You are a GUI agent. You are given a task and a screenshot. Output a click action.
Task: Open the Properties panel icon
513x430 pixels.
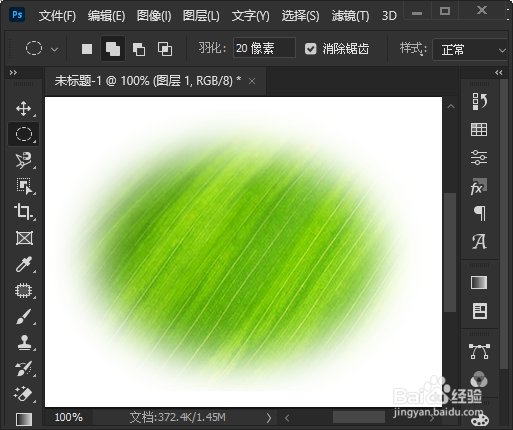pos(480,311)
